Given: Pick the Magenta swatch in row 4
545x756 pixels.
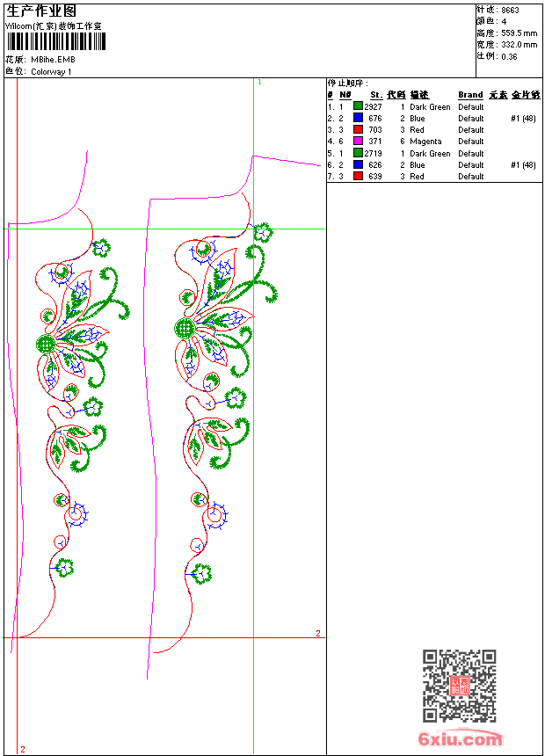Looking at the screenshot, I should [x=359, y=141].
